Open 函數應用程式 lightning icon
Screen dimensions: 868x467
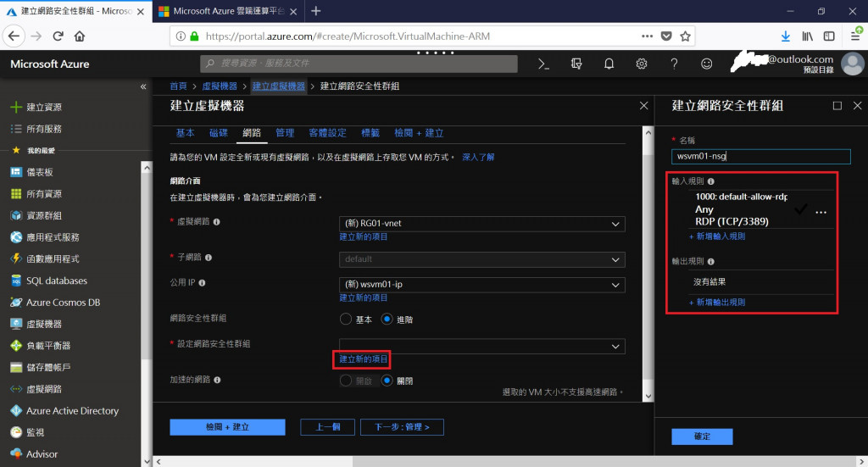(x=17, y=259)
